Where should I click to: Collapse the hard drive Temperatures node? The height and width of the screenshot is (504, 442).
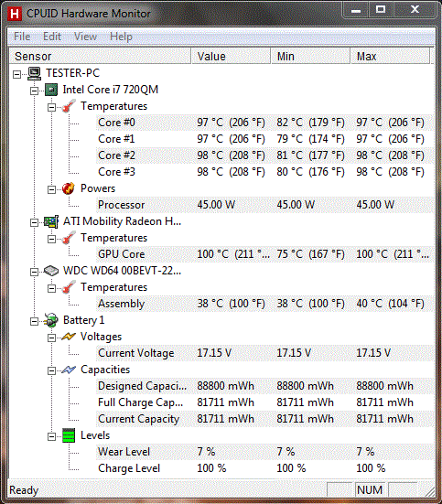click(x=51, y=289)
